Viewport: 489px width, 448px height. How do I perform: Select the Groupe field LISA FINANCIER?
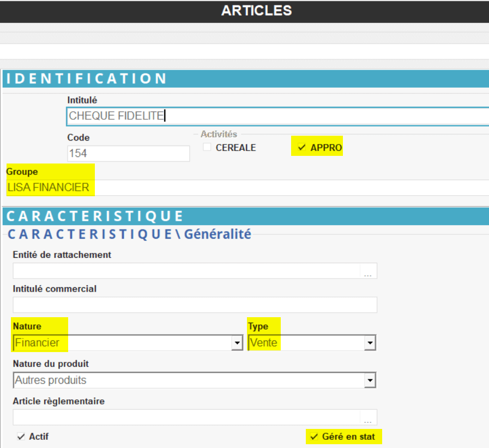(245, 187)
